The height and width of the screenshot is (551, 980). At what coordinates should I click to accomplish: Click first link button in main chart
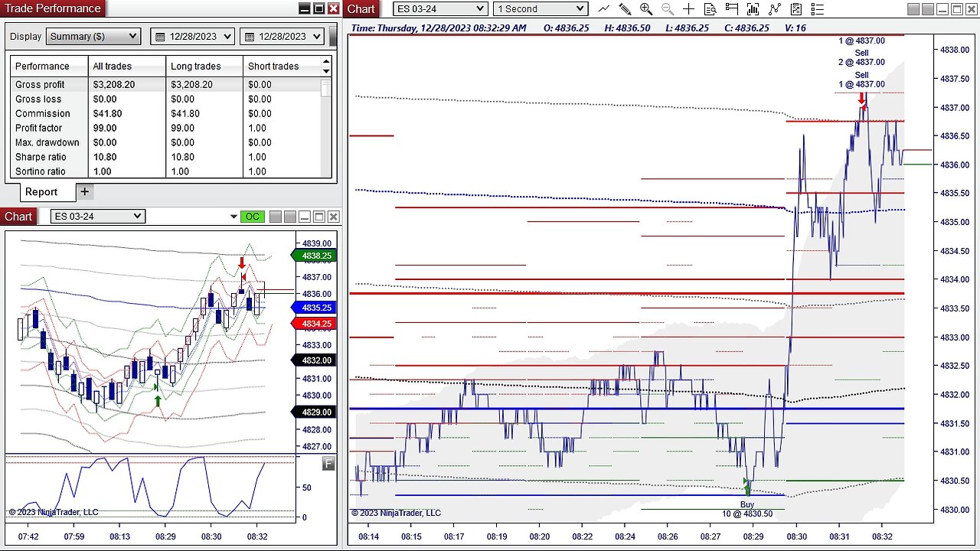point(915,9)
